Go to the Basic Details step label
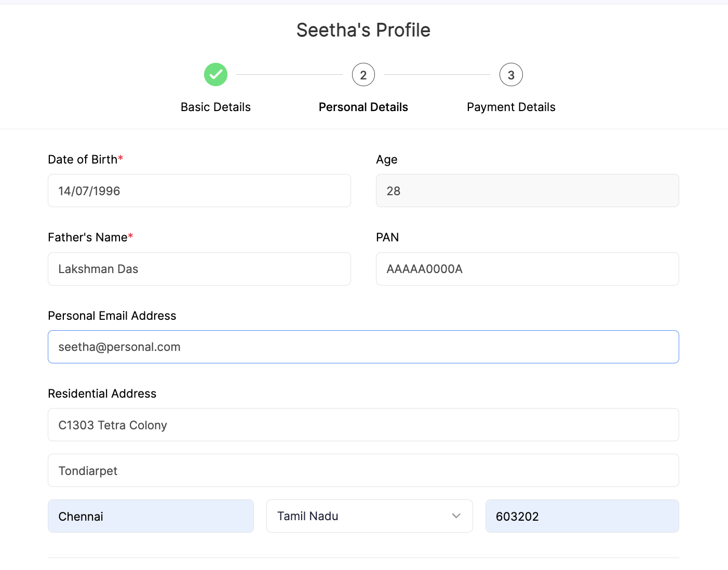The width and height of the screenshot is (728, 570). tap(215, 107)
